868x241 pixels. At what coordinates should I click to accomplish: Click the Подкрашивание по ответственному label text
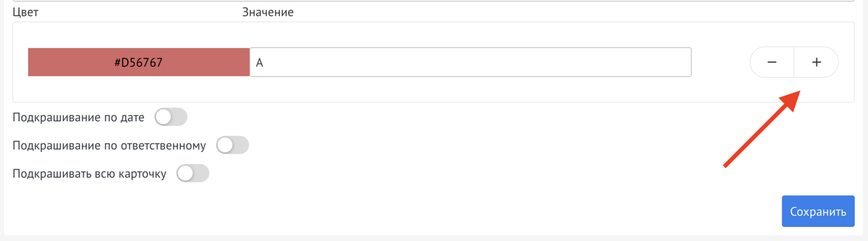[x=109, y=146]
